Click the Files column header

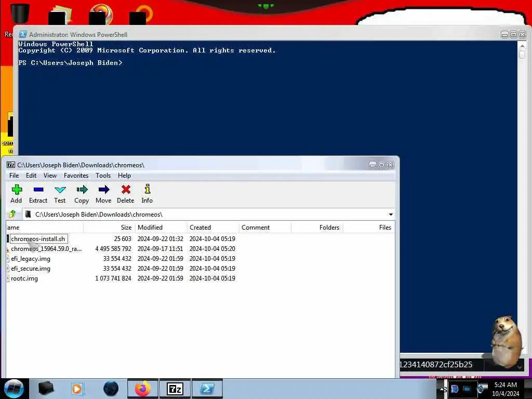coord(368,228)
